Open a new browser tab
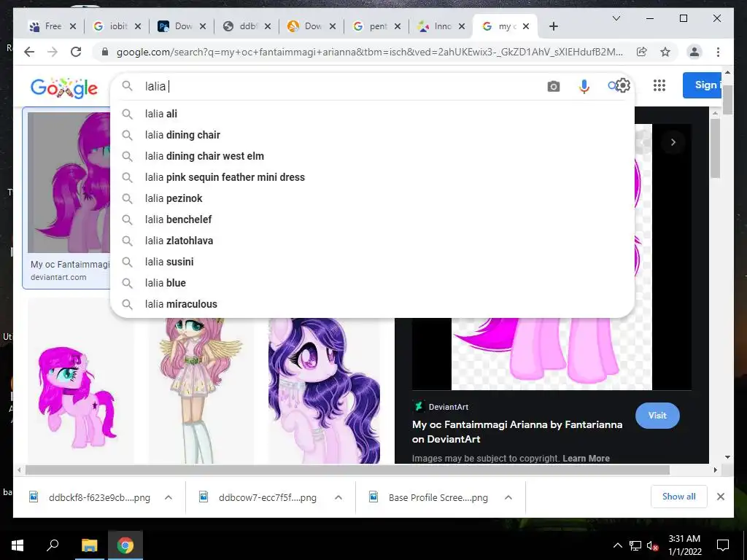This screenshot has height=560, width=747. click(x=553, y=26)
